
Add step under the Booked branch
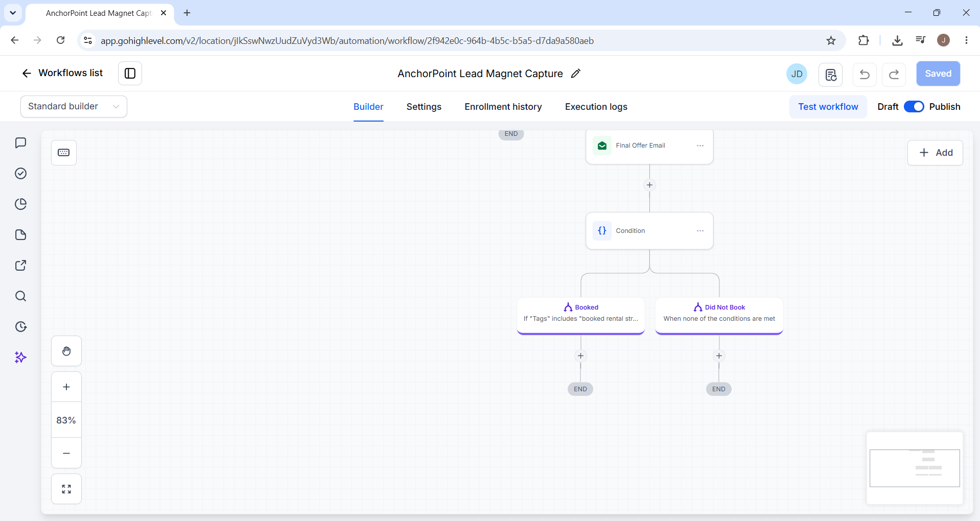(x=580, y=356)
